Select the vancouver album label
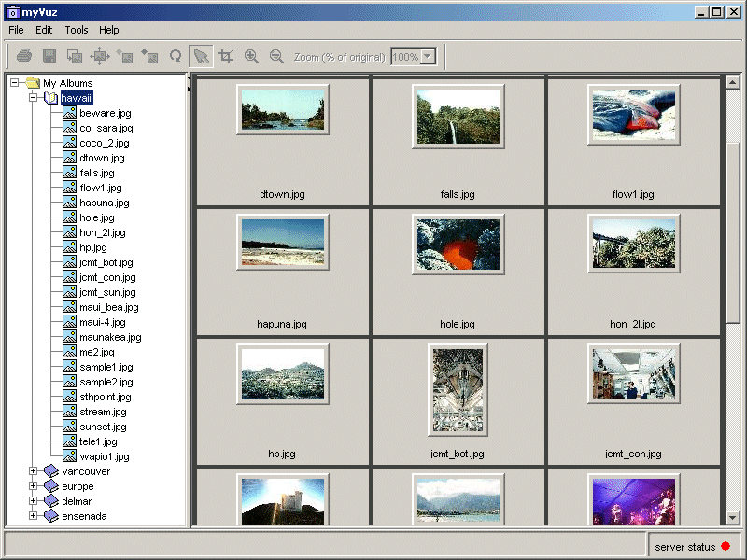 [86, 471]
